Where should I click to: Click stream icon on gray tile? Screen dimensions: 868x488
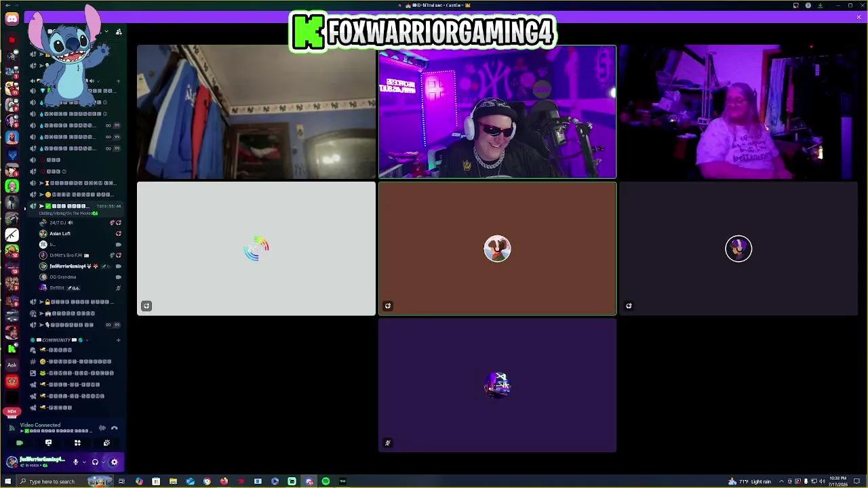[146, 306]
